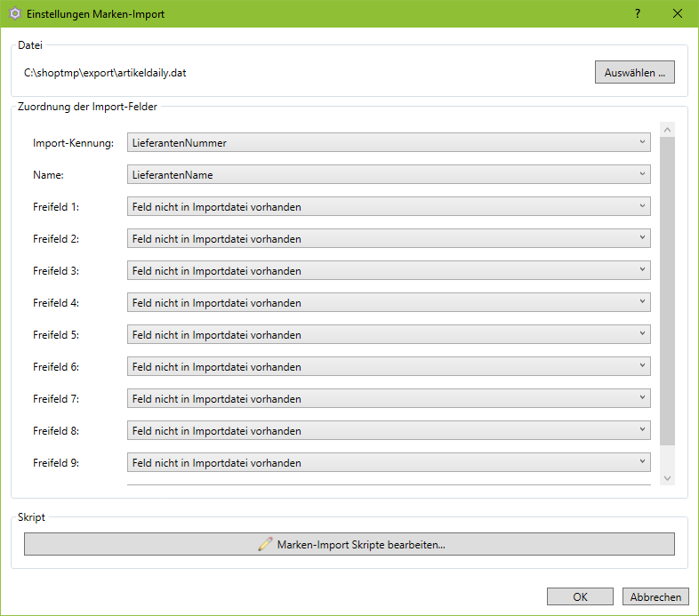Click the scrollbar down arrow
699x616 pixels.
(667, 478)
